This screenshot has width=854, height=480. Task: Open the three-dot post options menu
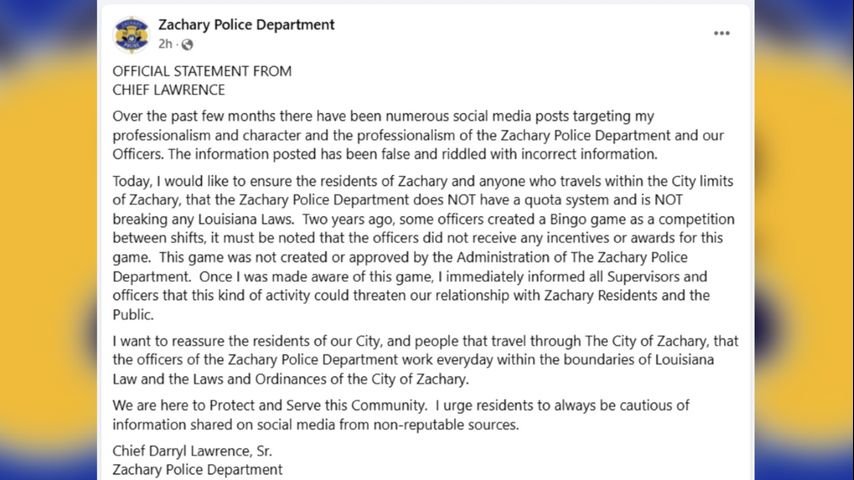pyautogui.click(x=721, y=33)
